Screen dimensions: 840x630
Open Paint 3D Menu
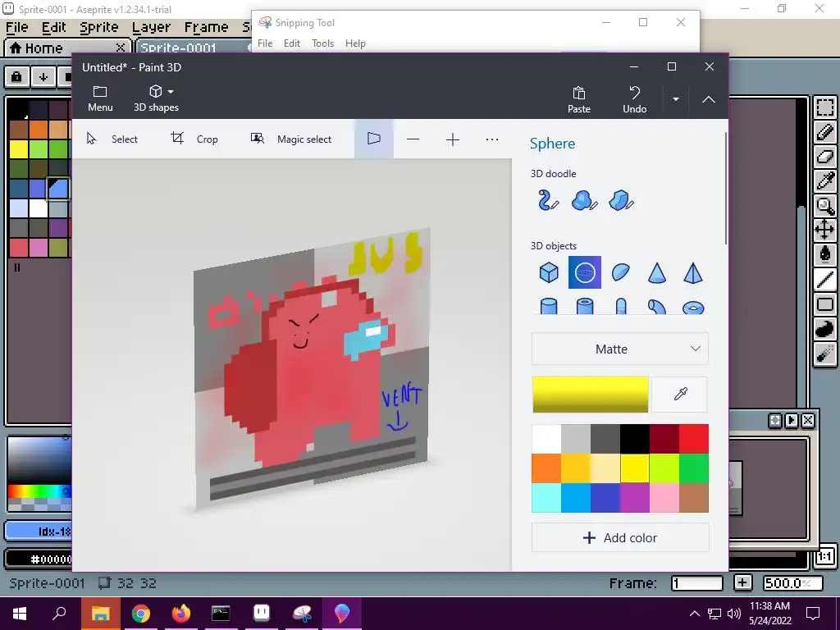click(x=100, y=98)
